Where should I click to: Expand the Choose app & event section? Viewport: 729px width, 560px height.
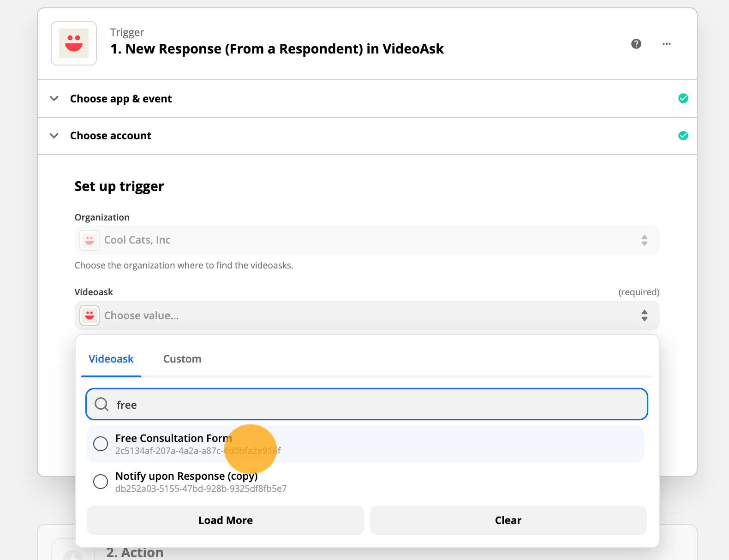(x=367, y=99)
